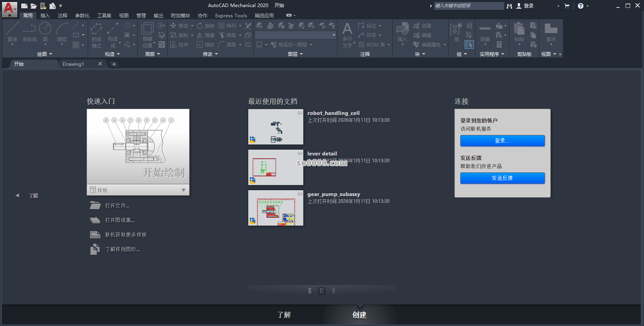Click the 发送反馈 button

click(502, 178)
